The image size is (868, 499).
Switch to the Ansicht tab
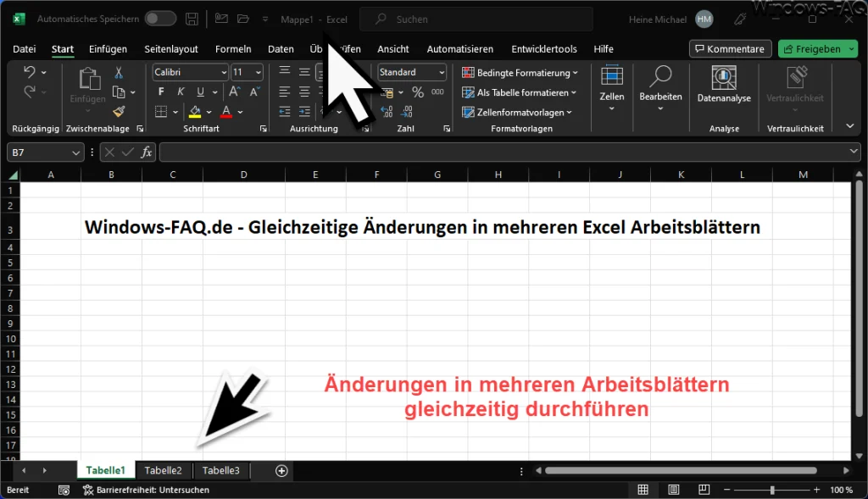coord(393,49)
